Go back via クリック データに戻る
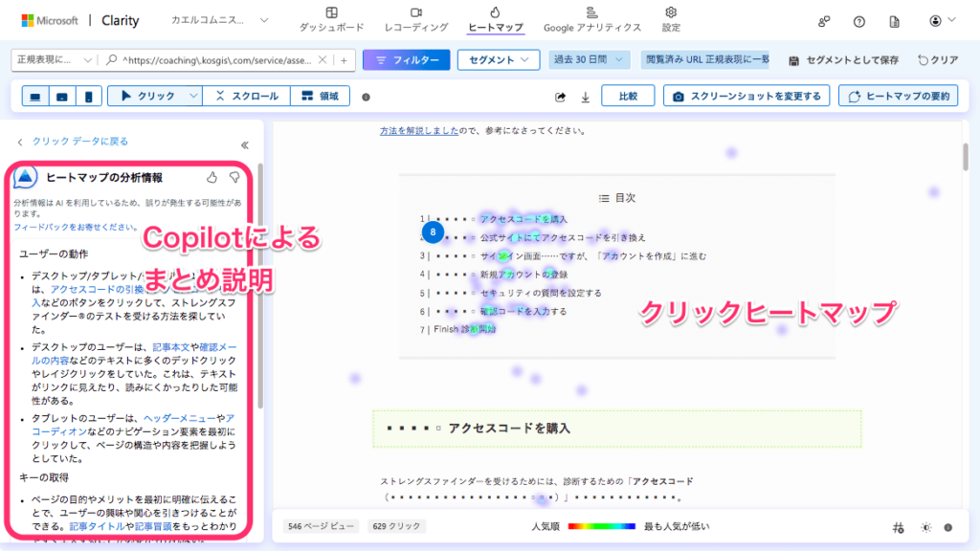The image size is (980, 551). click(x=73, y=142)
